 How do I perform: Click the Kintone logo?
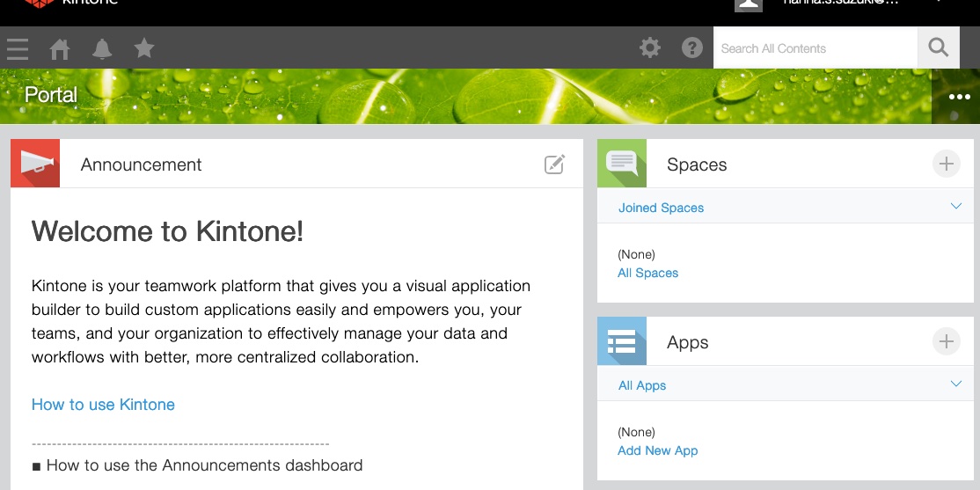(x=70, y=4)
